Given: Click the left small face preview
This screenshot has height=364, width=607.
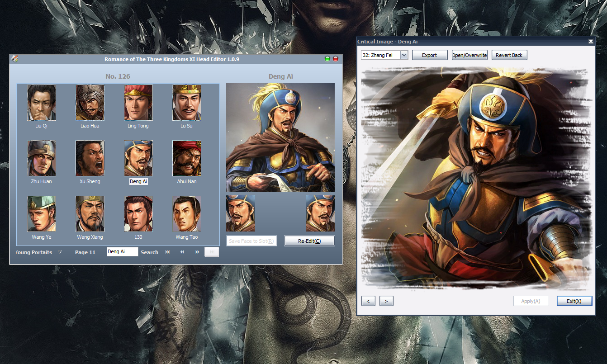Looking at the screenshot, I should (241, 213).
